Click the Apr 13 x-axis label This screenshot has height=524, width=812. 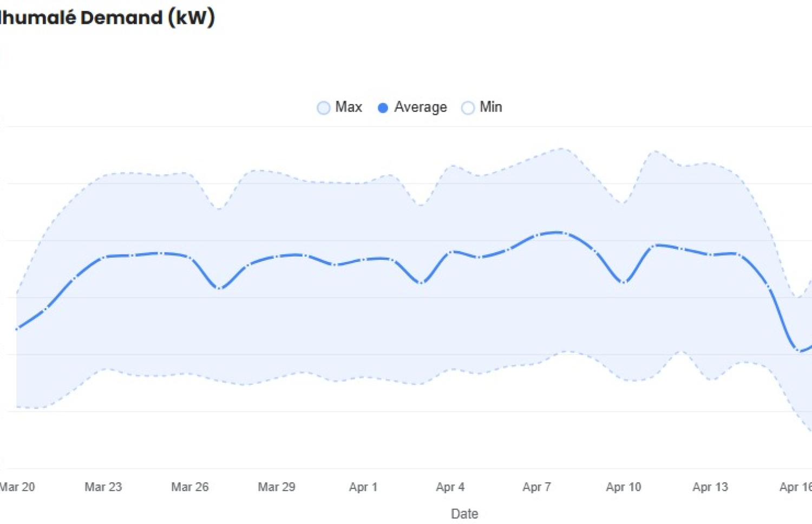(x=710, y=487)
